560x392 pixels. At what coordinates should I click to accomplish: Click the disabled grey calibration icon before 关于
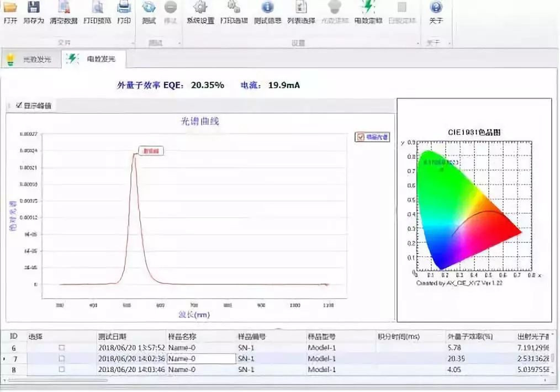pos(402,7)
